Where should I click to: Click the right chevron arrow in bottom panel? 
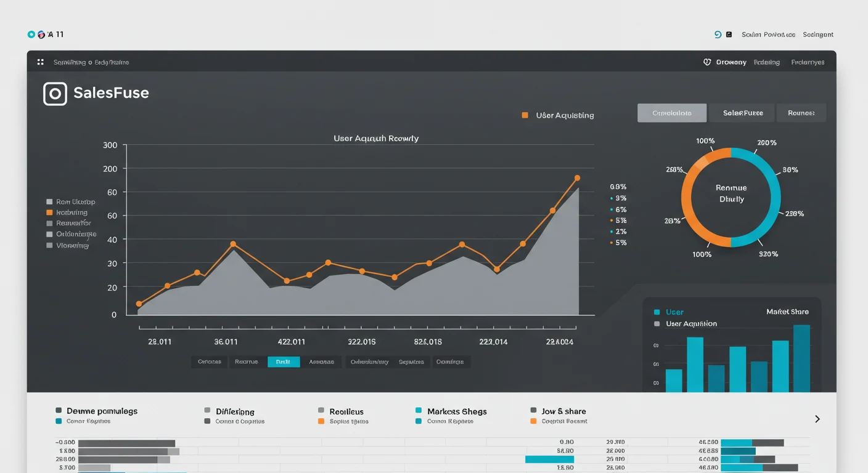[x=817, y=419]
